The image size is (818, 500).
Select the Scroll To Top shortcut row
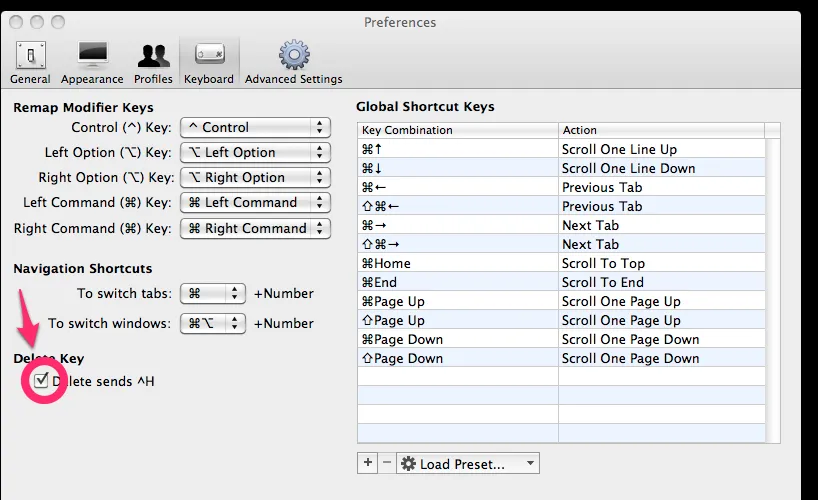tap(560, 263)
